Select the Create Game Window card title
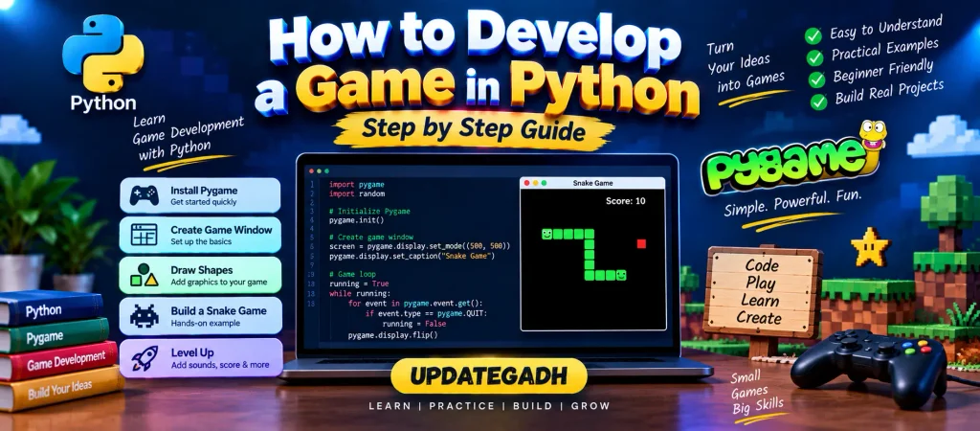 [x=221, y=230]
